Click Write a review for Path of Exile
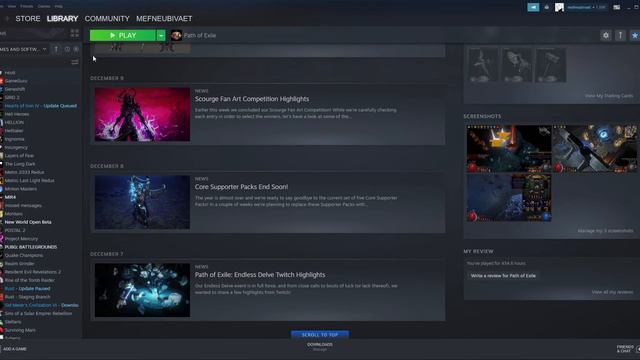Image resolution: width=640 pixels, height=360 pixels. click(503, 276)
